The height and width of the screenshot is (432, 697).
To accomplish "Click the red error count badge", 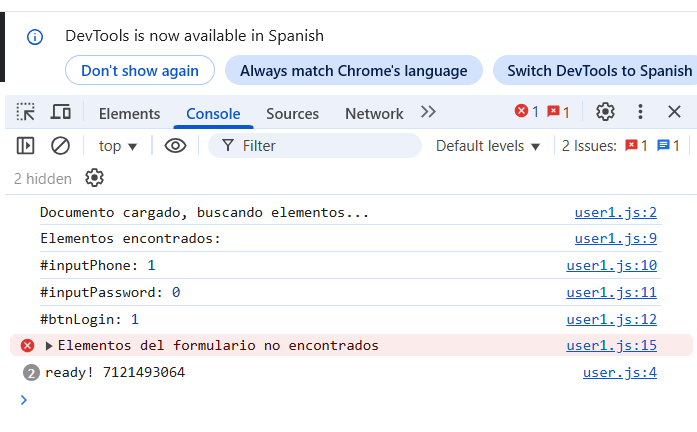I will [x=527, y=112].
